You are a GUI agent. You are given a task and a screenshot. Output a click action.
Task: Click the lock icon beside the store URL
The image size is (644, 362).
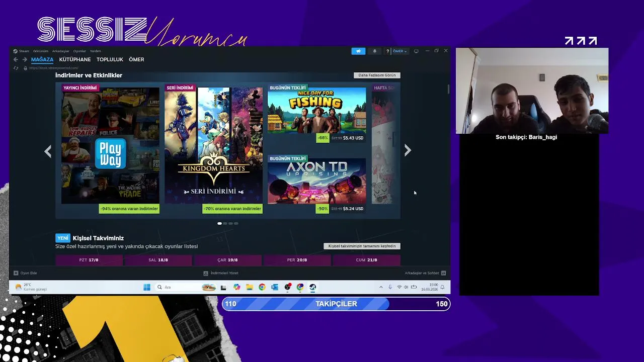pos(25,68)
